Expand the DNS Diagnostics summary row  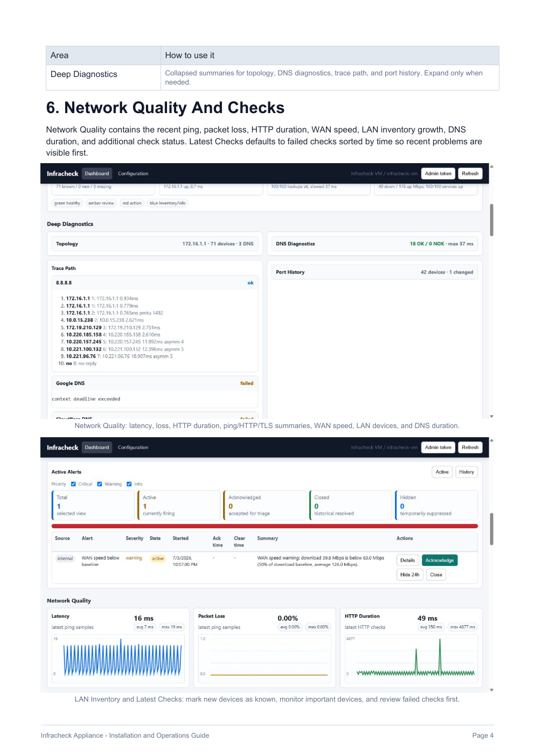(x=374, y=244)
